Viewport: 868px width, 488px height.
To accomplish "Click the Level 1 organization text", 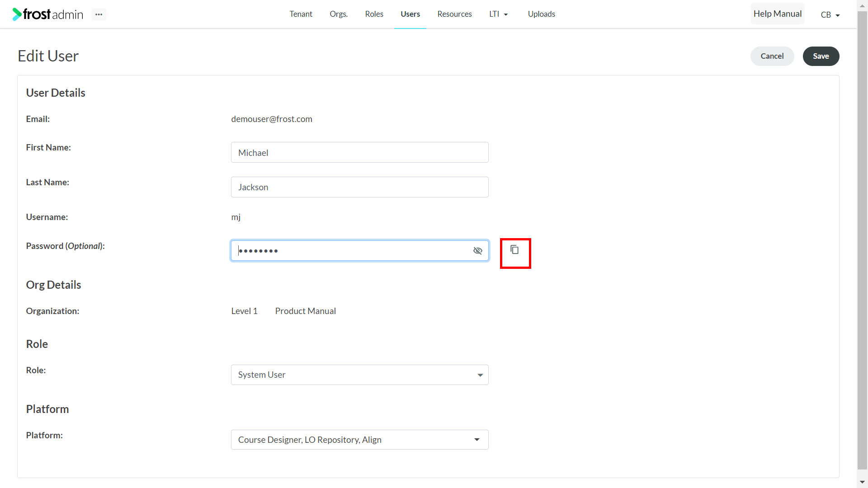I will [244, 311].
